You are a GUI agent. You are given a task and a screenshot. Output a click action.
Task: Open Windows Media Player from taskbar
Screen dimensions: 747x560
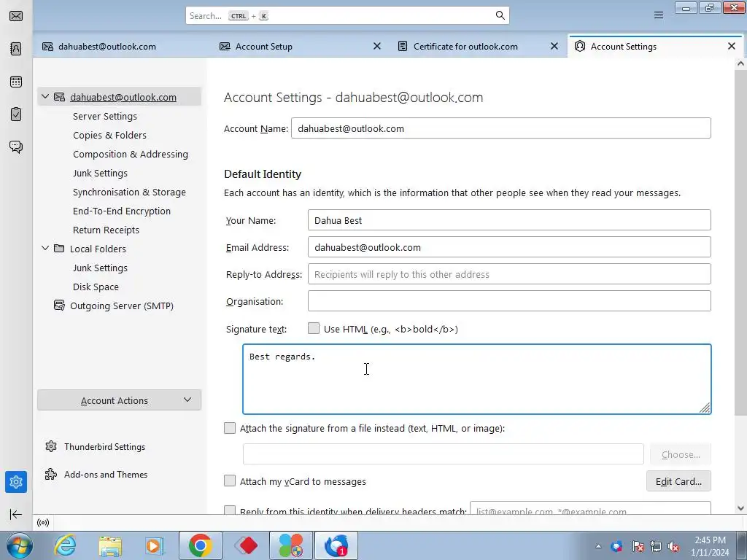tap(155, 545)
